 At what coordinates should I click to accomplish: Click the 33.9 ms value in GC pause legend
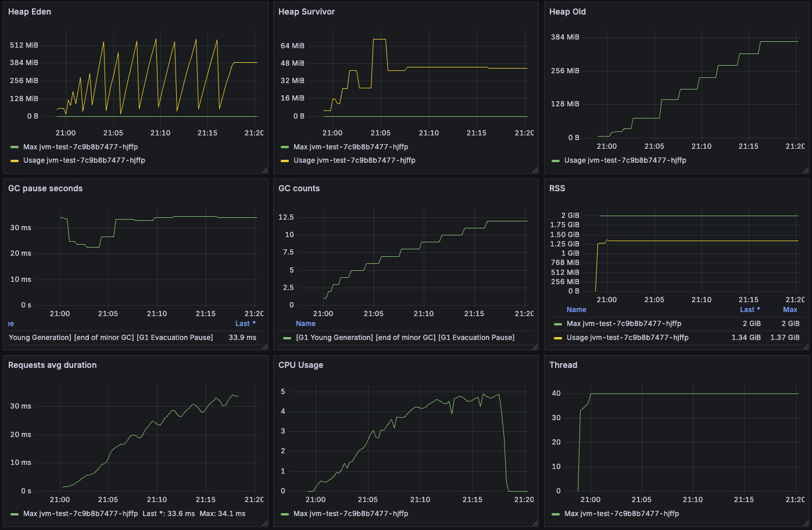click(242, 338)
